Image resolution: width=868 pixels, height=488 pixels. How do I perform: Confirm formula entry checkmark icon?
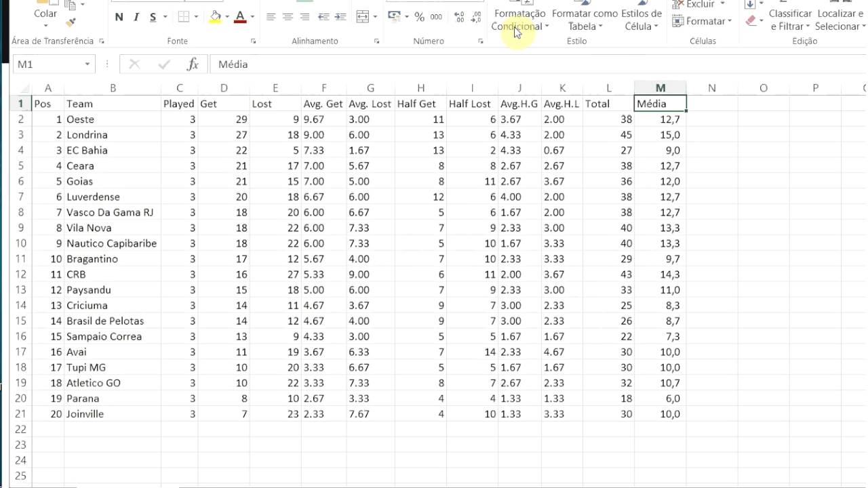[163, 64]
